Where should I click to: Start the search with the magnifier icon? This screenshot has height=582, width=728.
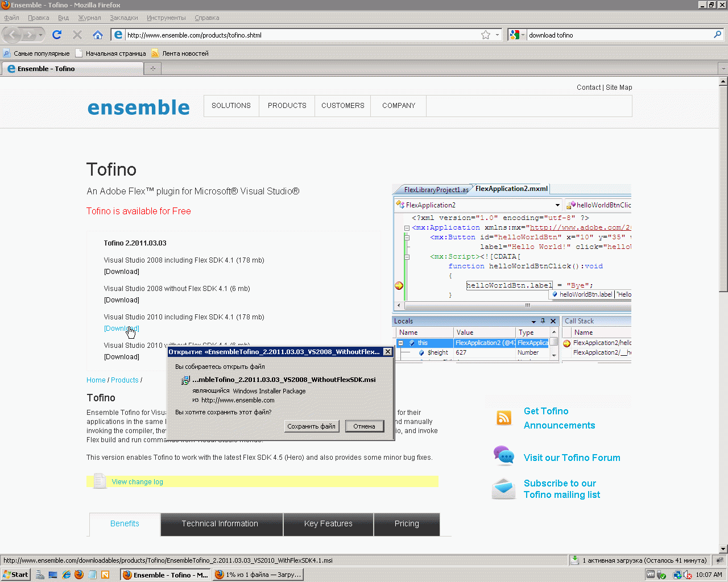click(x=718, y=35)
